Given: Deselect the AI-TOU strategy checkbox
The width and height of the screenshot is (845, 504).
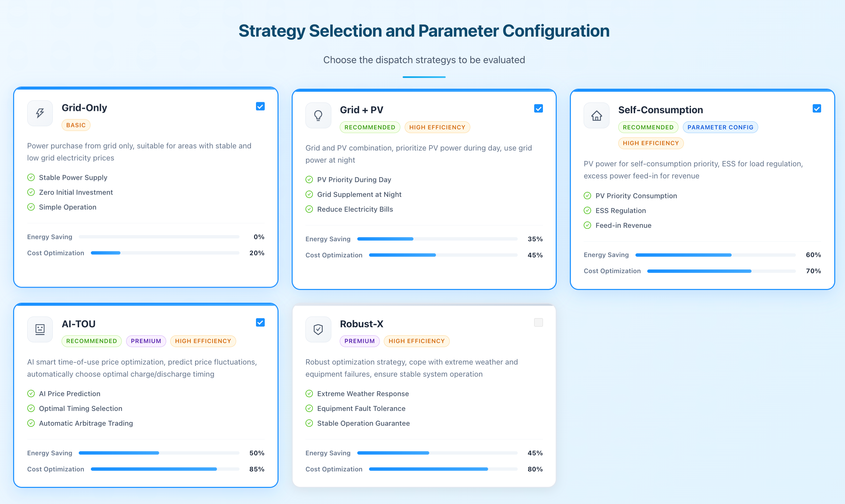Looking at the screenshot, I should [260, 322].
